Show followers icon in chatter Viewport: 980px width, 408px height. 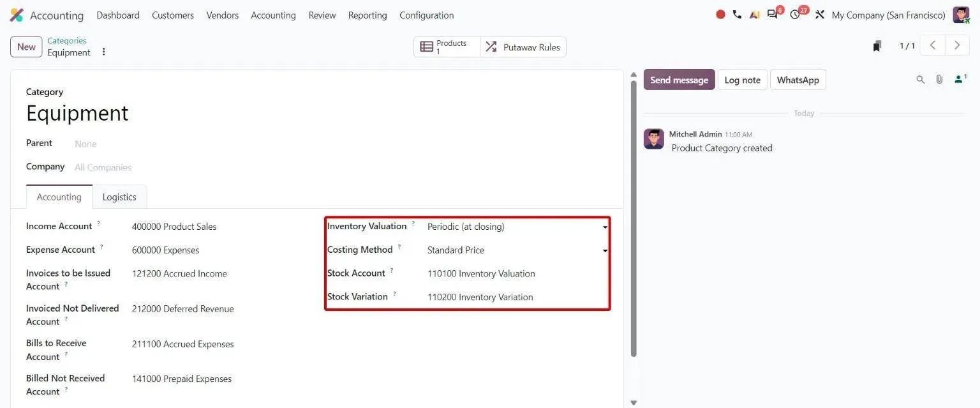(960, 79)
